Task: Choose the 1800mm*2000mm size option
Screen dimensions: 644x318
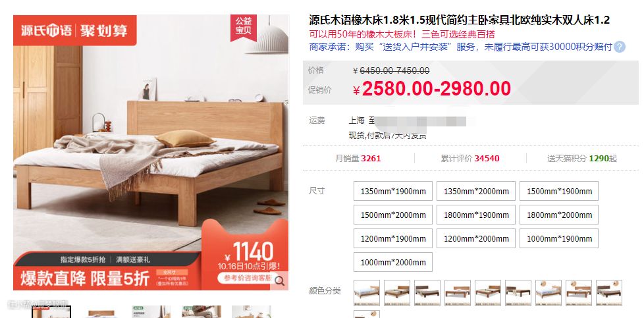Action: [559, 215]
